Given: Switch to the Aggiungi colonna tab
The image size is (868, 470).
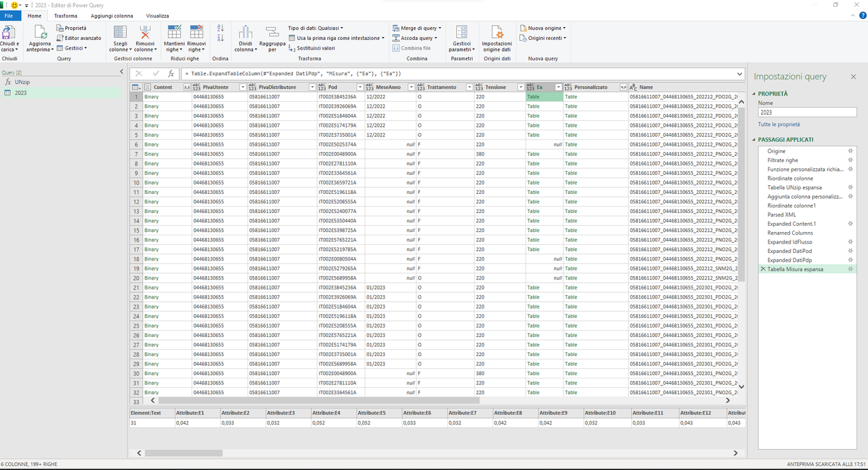Looking at the screenshot, I should [113, 16].
